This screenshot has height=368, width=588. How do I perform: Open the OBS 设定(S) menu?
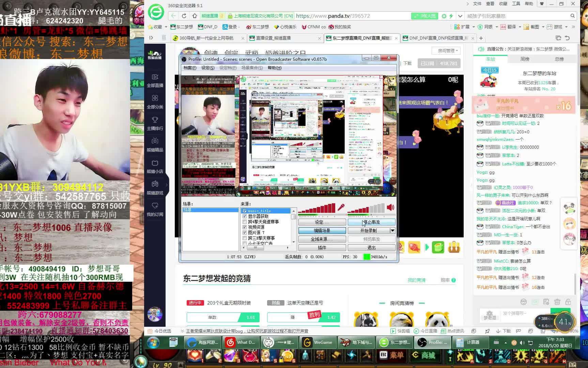click(x=207, y=68)
